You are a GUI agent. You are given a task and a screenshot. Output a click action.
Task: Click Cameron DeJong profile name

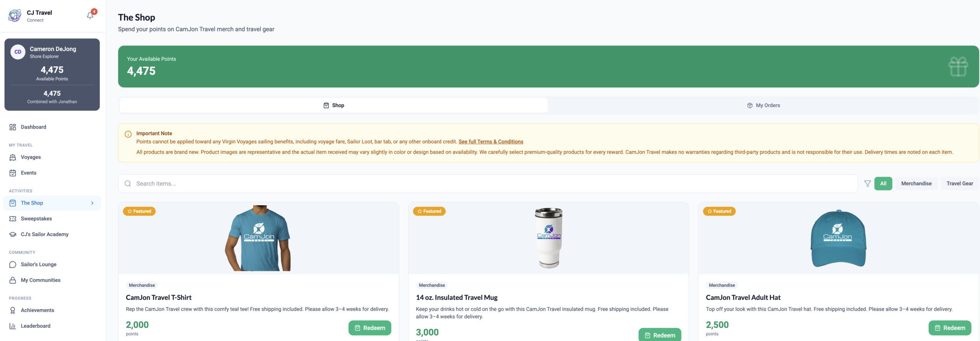click(53, 49)
